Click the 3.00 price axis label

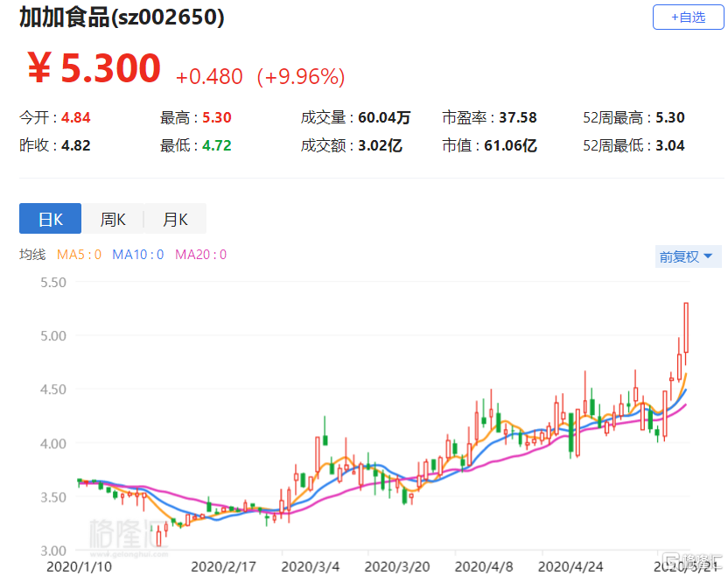(53, 551)
